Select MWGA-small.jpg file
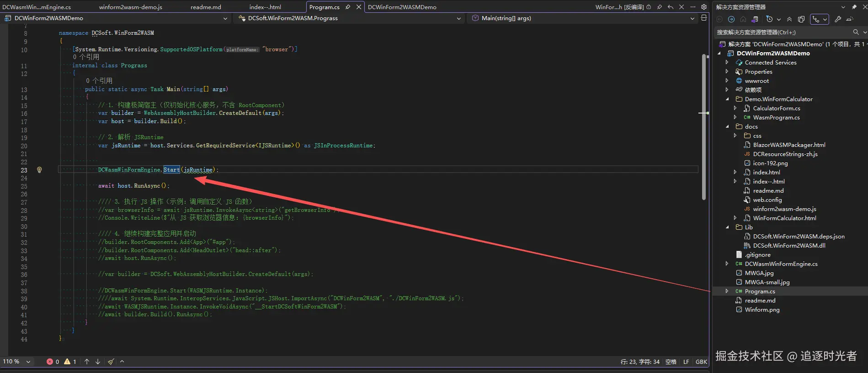The image size is (868, 373). pos(767,282)
